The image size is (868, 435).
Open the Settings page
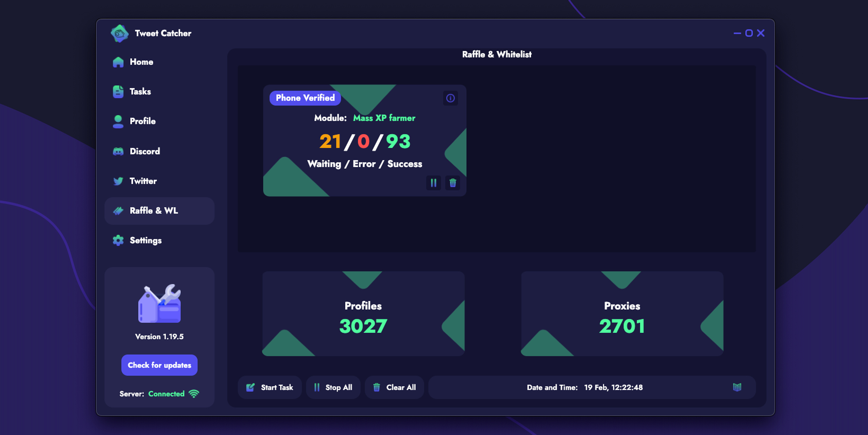(159, 241)
